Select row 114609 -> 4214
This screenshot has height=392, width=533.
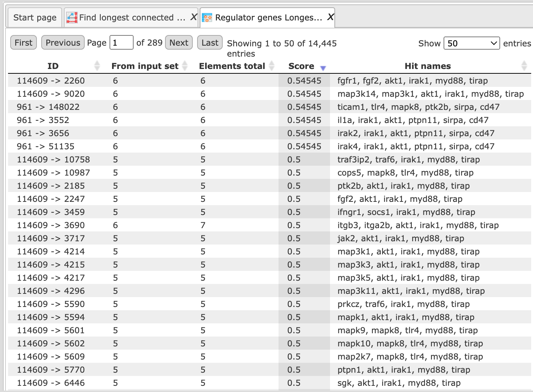pyautogui.click(x=269, y=251)
